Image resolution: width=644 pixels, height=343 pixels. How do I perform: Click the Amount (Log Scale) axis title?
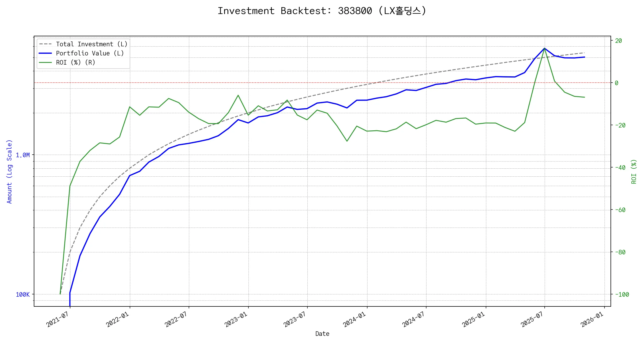[9, 171]
